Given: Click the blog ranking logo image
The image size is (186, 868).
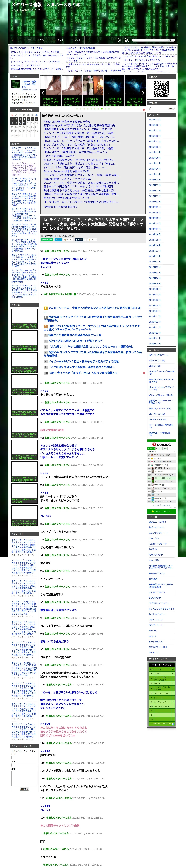Looking at the screenshot, I should pyautogui.click(x=161, y=444).
